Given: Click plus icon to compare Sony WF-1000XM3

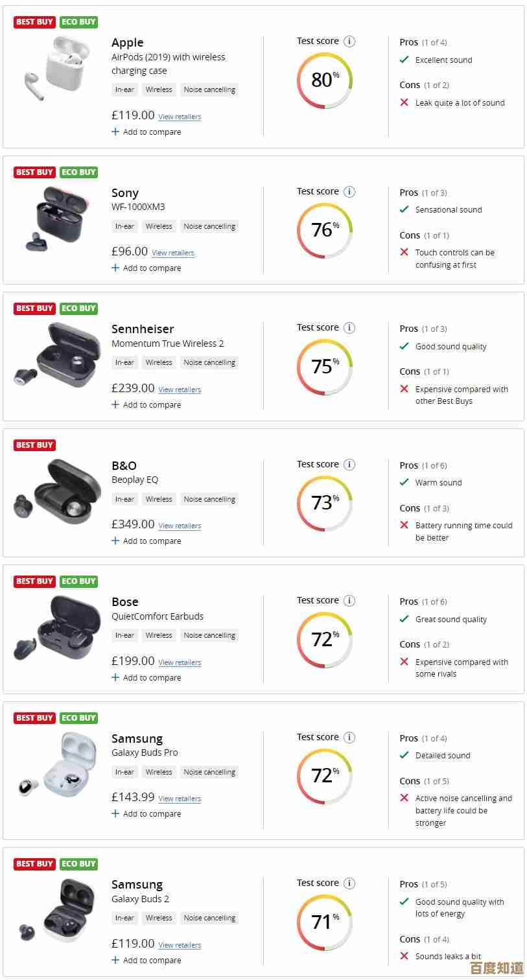Looking at the screenshot, I should tap(115, 268).
